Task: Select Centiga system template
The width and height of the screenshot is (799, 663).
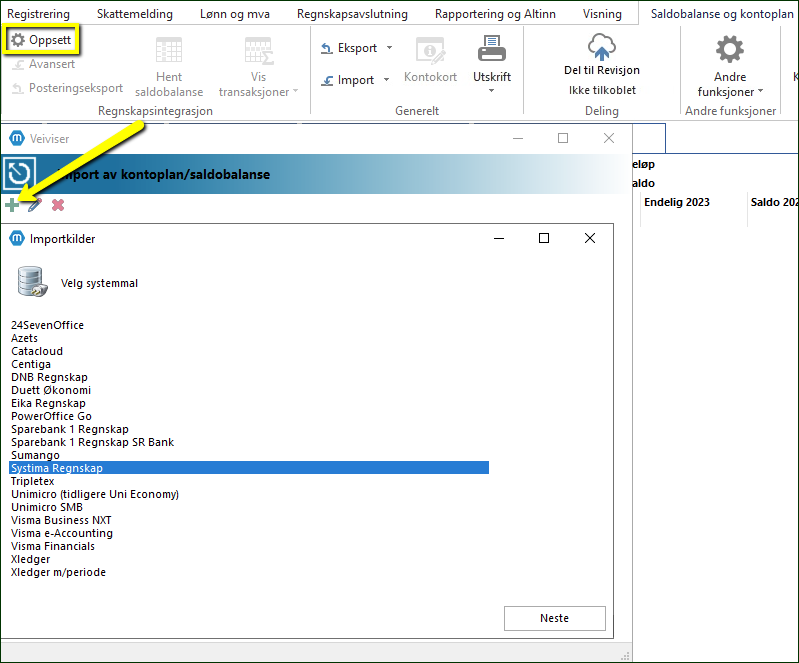Action: [x=31, y=364]
